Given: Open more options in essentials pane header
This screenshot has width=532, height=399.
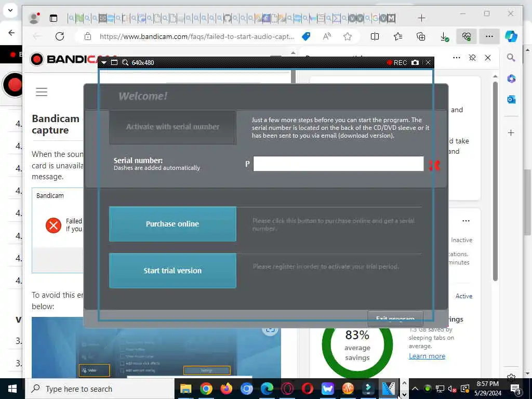Looking at the screenshot, I should 457,58.
